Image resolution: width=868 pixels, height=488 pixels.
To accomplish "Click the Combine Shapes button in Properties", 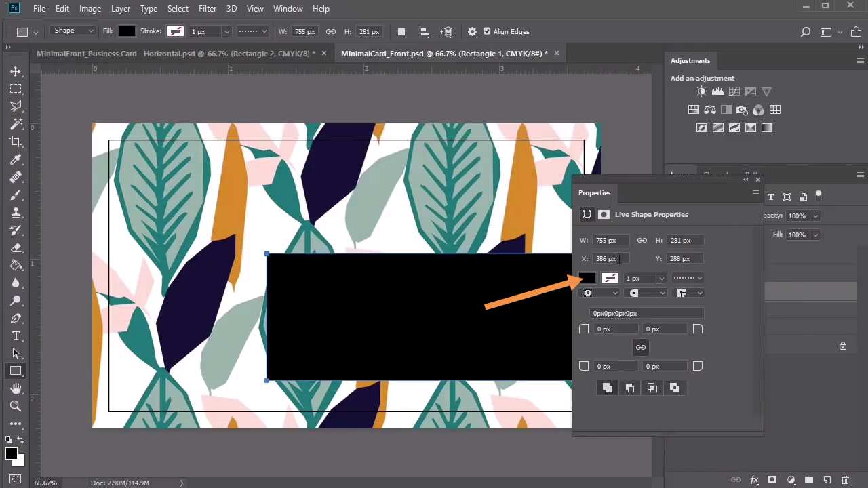I will tap(607, 388).
